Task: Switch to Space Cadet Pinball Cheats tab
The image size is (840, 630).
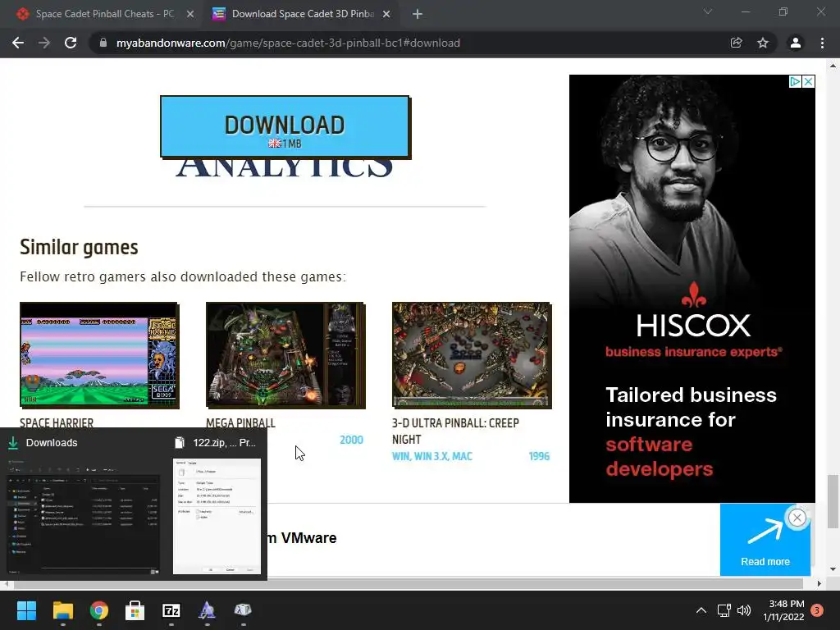Action: coord(104,15)
